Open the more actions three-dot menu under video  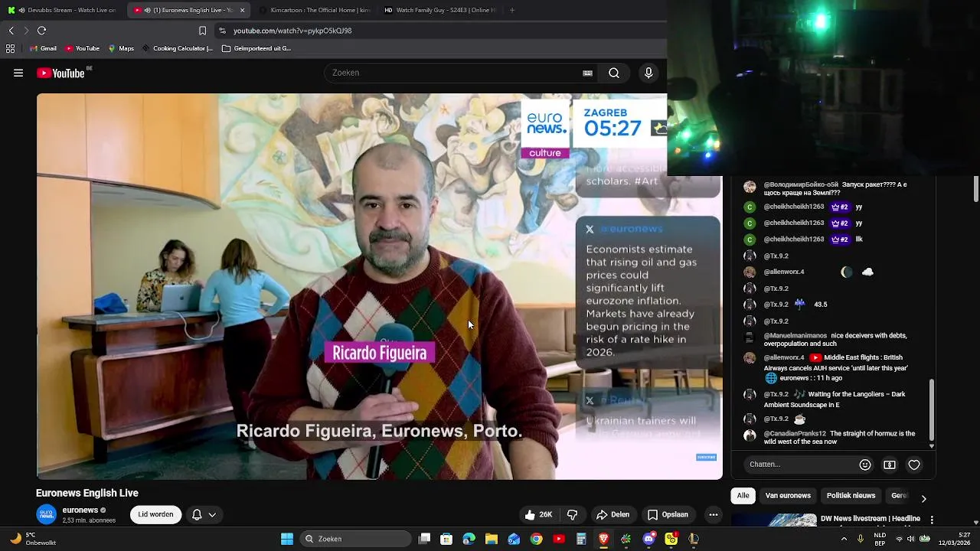714,515
